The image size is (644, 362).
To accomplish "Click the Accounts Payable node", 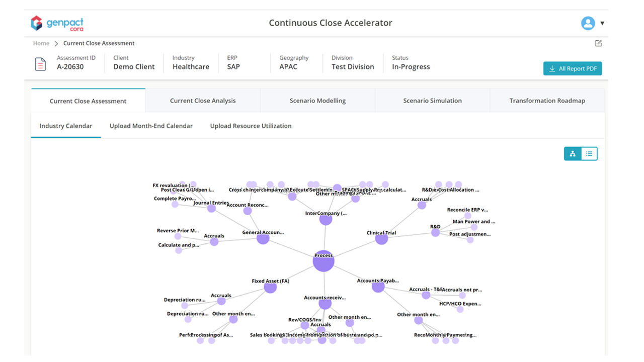I will [x=378, y=287].
